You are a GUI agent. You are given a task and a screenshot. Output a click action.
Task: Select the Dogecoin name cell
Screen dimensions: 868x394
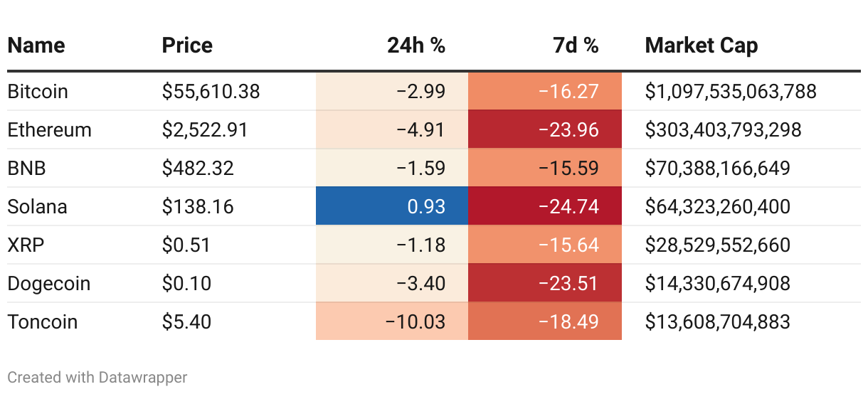click(x=49, y=284)
